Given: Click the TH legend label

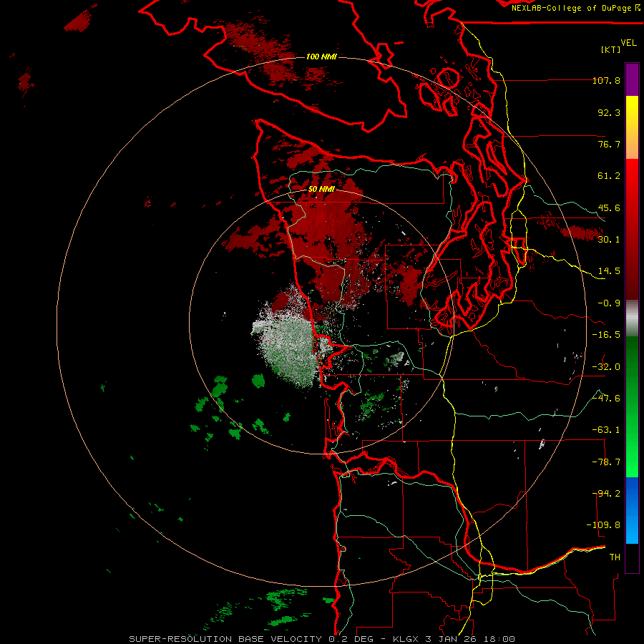Looking at the screenshot, I should coord(615,557).
